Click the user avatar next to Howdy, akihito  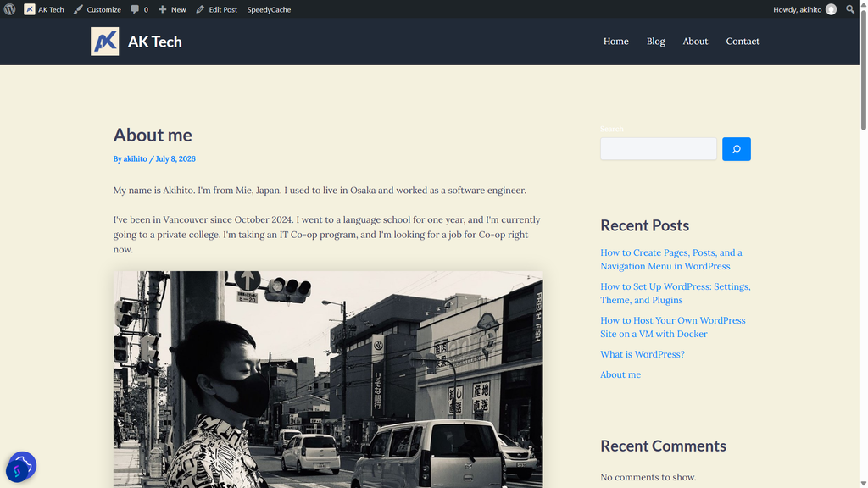pos(831,9)
